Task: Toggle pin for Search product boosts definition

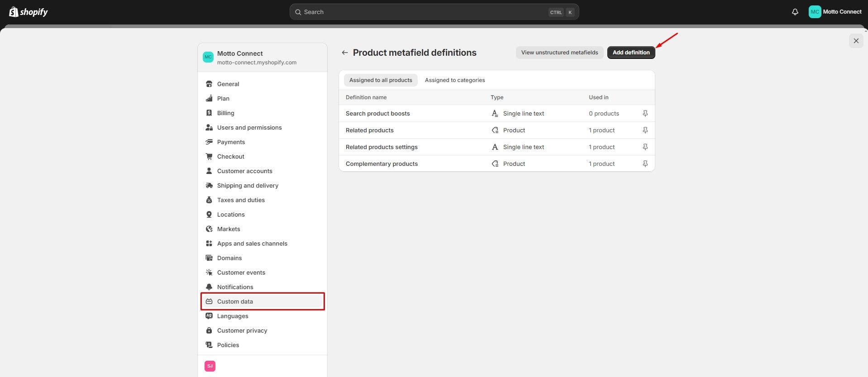Action: pyautogui.click(x=645, y=114)
